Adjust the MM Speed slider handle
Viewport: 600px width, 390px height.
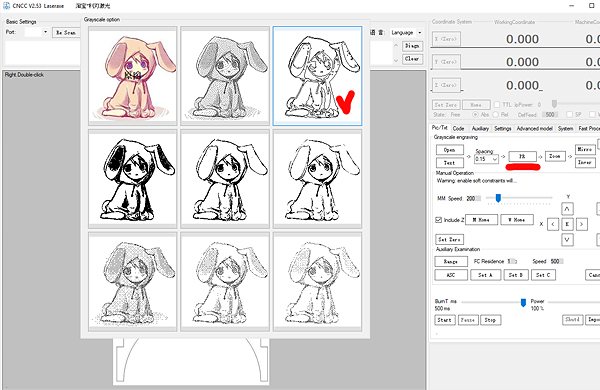point(498,198)
